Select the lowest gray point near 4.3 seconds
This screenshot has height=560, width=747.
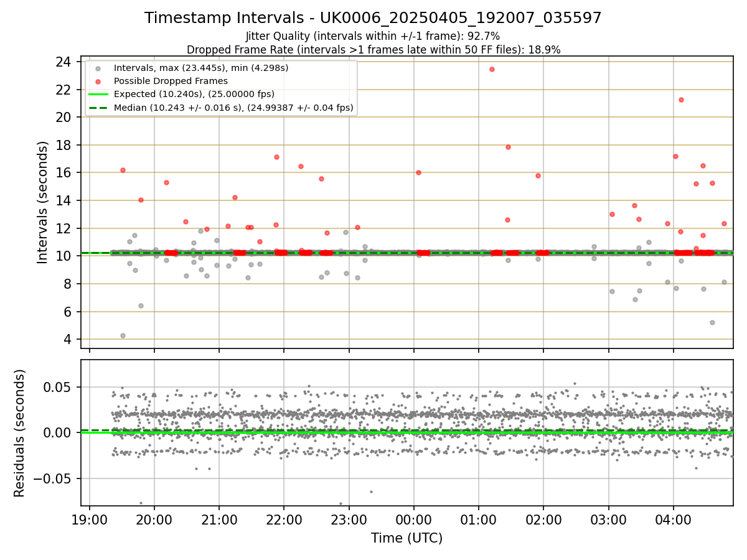click(x=123, y=335)
